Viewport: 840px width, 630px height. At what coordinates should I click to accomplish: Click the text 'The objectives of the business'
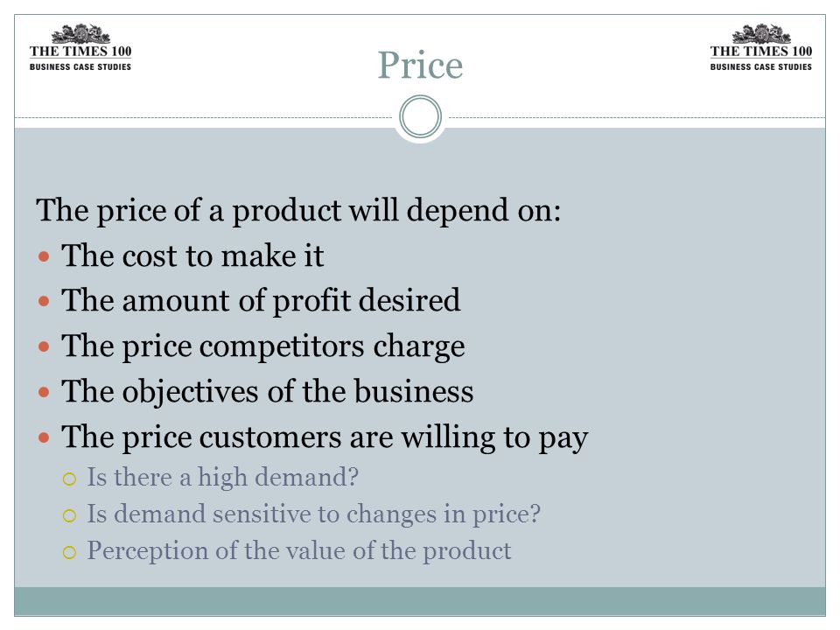[x=268, y=392]
